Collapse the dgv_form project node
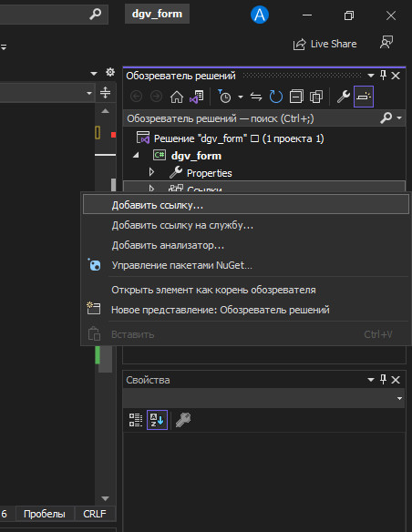The height and width of the screenshot is (532, 412). tap(136, 155)
